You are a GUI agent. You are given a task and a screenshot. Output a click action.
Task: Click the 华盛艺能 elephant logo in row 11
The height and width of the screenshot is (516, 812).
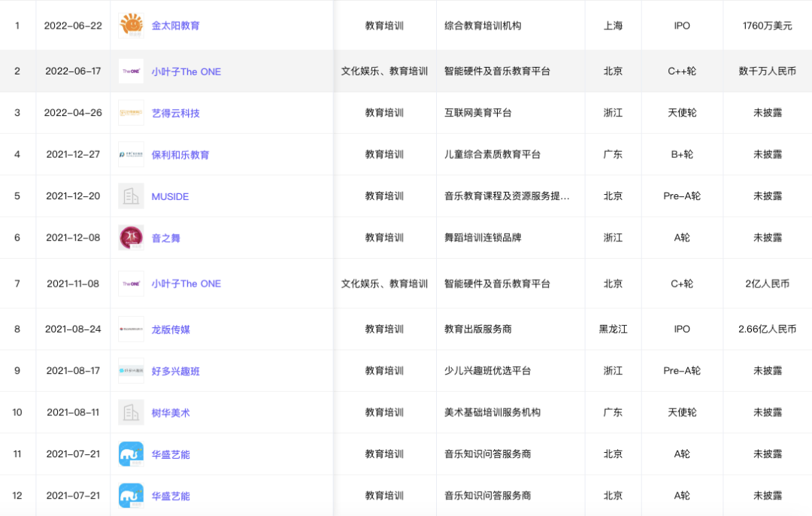coord(131,454)
